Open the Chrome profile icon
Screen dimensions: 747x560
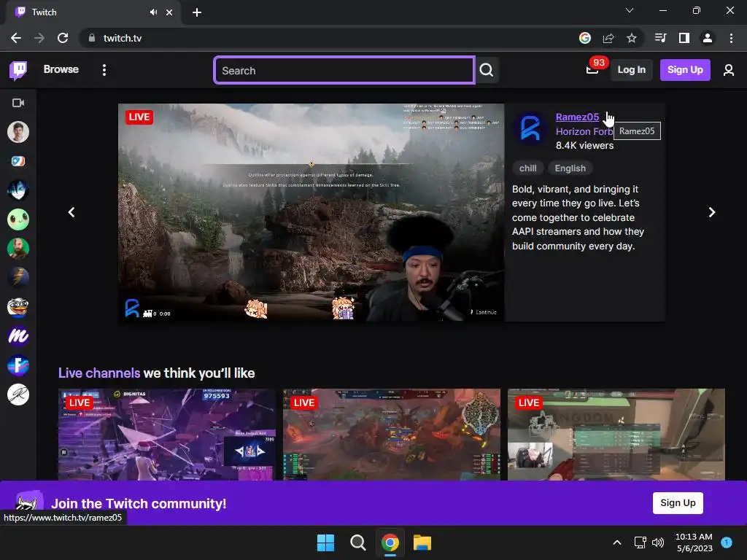708,38
